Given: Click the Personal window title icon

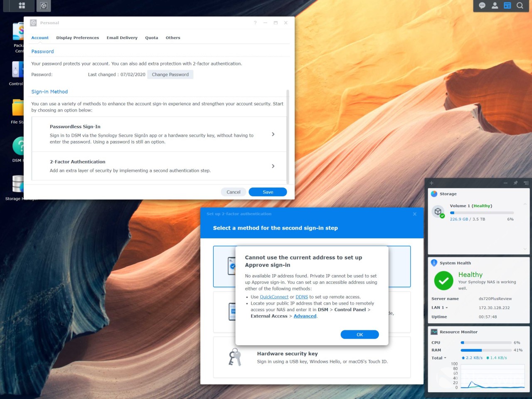Looking at the screenshot, I should [x=33, y=23].
